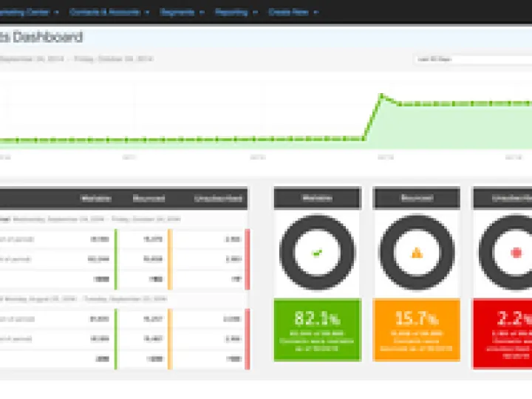The height and width of the screenshot is (399, 532).
Task: Click the orange warning donut chart icon
Action: pos(417,253)
